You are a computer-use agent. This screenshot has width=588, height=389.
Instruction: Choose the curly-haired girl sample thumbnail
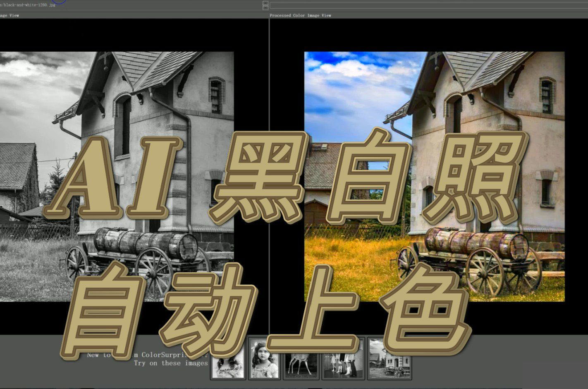pos(264,364)
